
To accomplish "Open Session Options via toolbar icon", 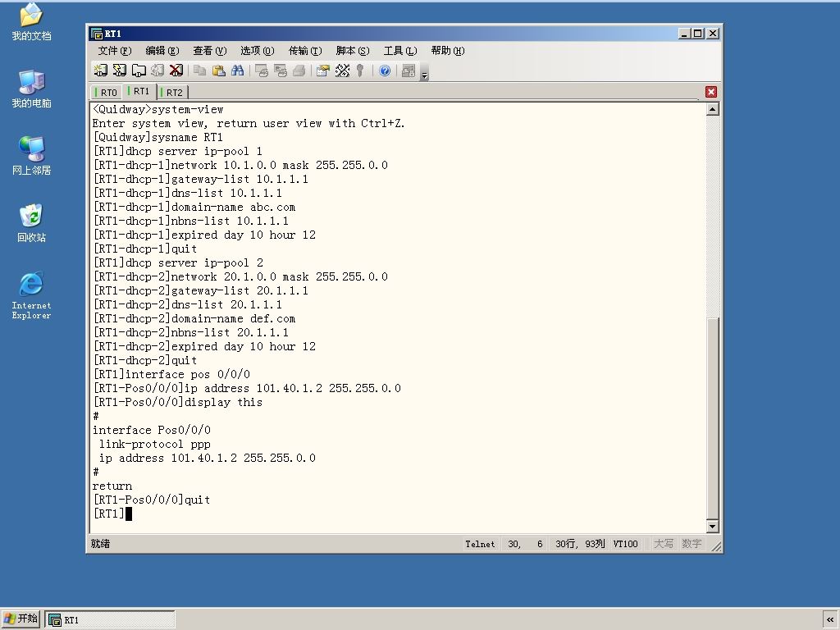I will click(323, 71).
